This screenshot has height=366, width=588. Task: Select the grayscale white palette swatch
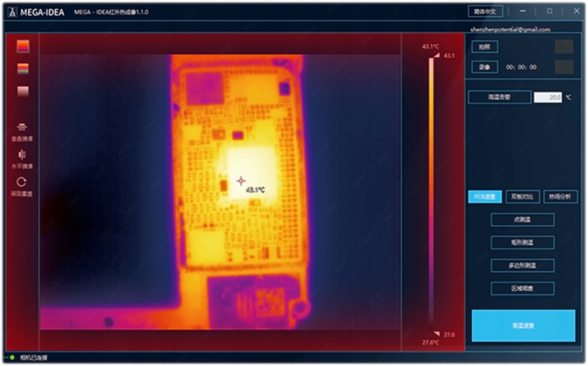23,91
